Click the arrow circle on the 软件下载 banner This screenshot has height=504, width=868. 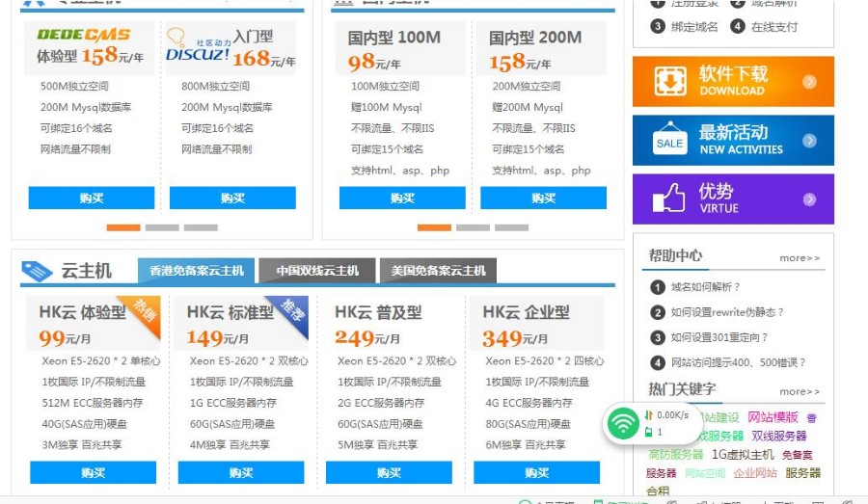pos(809,82)
